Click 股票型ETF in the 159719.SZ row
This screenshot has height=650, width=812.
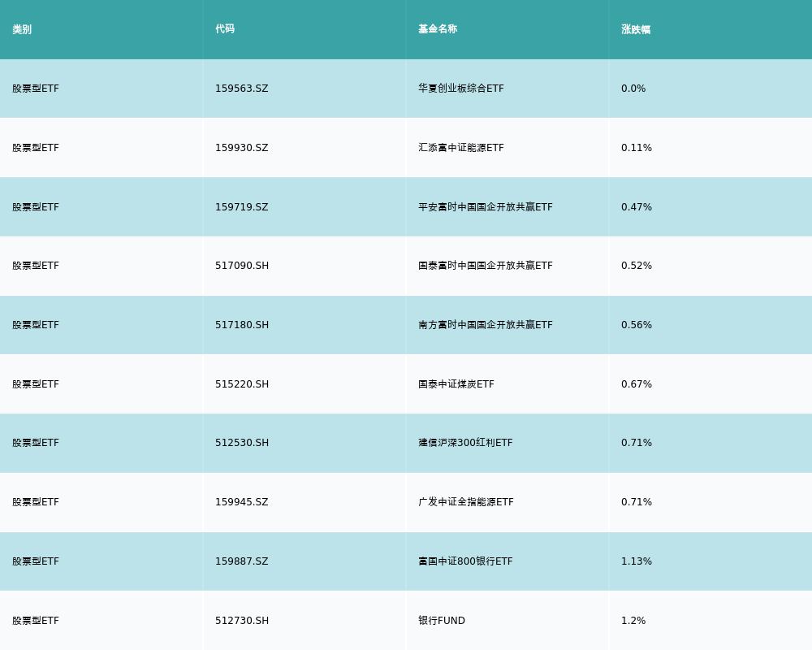(36, 207)
